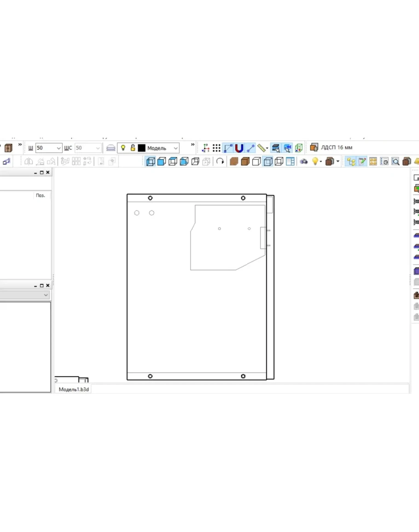Click the magnet snap icon
The width and height of the screenshot is (419, 532).
pyautogui.click(x=239, y=148)
